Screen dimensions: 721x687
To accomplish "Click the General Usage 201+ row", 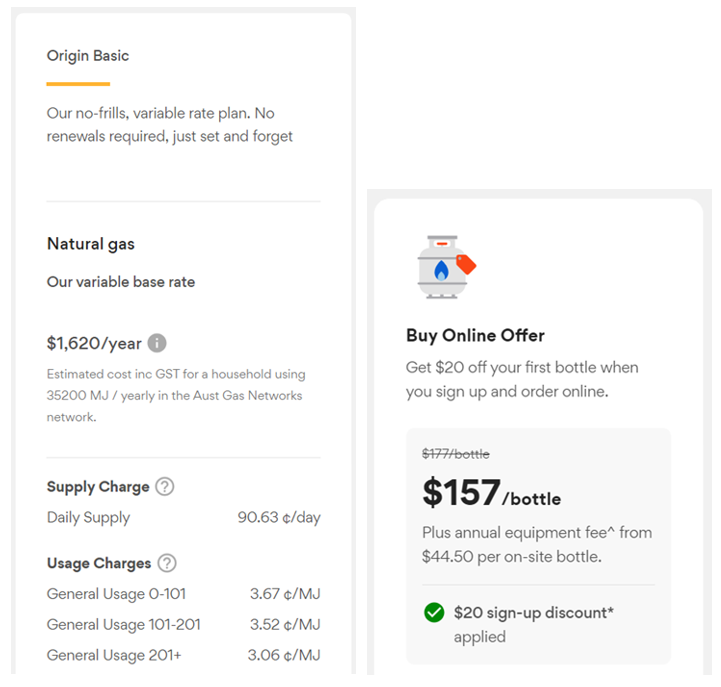I will (x=183, y=656).
